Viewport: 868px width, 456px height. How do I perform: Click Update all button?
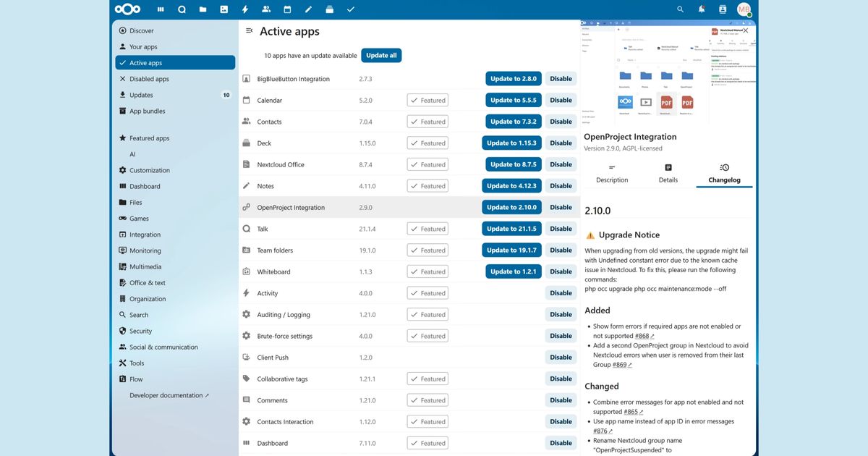pyautogui.click(x=381, y=55)
